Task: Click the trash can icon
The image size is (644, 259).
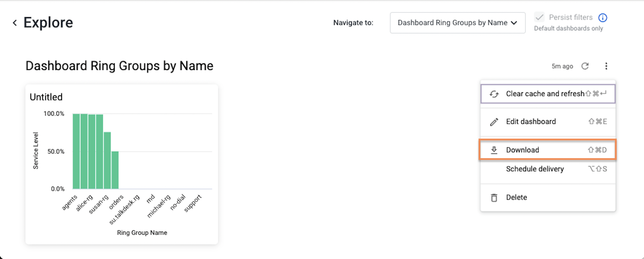Action: [494, 198]
